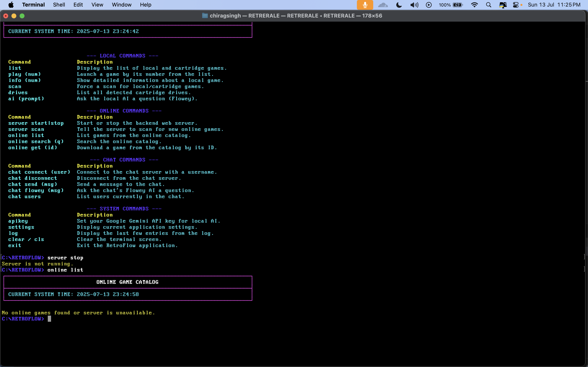Click the grey cloud status icon

(383, 5)
